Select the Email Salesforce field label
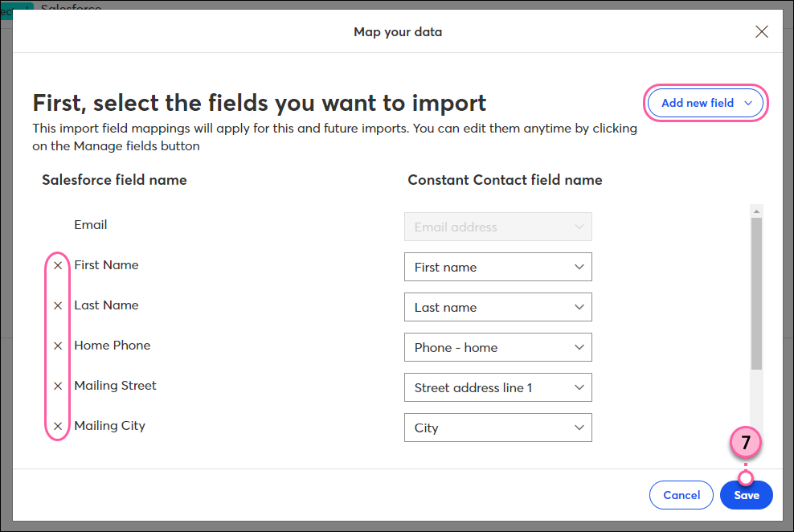This screenshot has height=532, width=794. pos(91,225)
